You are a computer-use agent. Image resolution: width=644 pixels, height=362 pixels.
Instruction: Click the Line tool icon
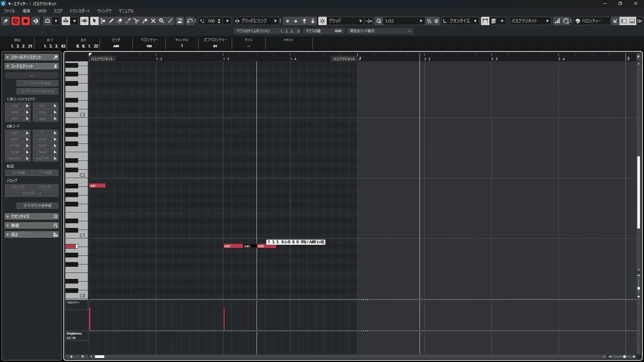[x=170, y=21]
